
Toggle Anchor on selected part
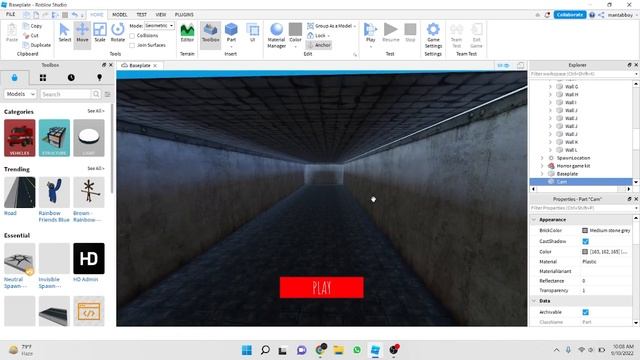[x=319, y=45]
